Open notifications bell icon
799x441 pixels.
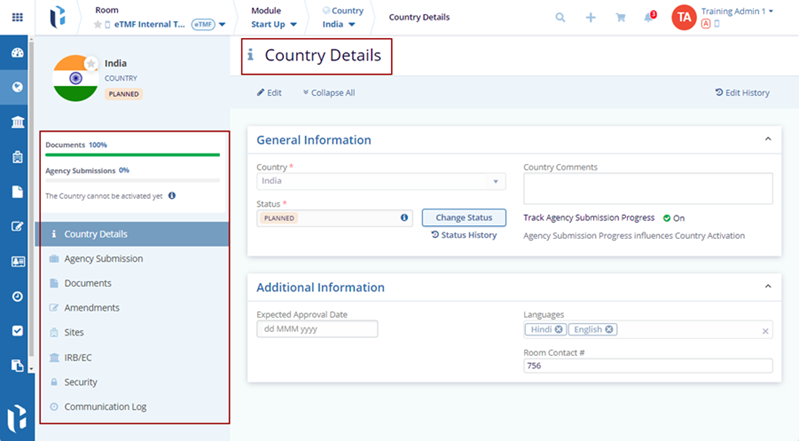(649, 17)
